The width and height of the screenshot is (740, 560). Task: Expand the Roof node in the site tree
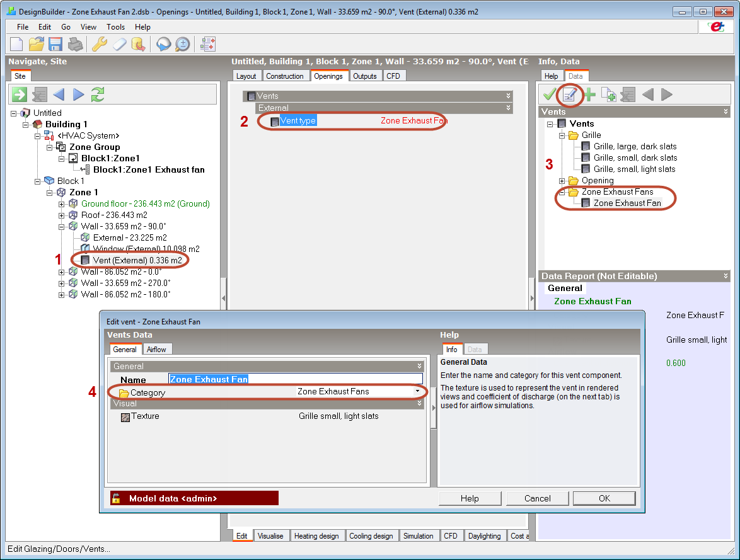tap(62, 215)
